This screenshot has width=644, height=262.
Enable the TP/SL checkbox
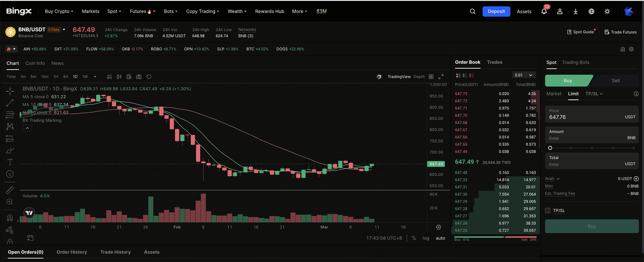pos(548,211)
